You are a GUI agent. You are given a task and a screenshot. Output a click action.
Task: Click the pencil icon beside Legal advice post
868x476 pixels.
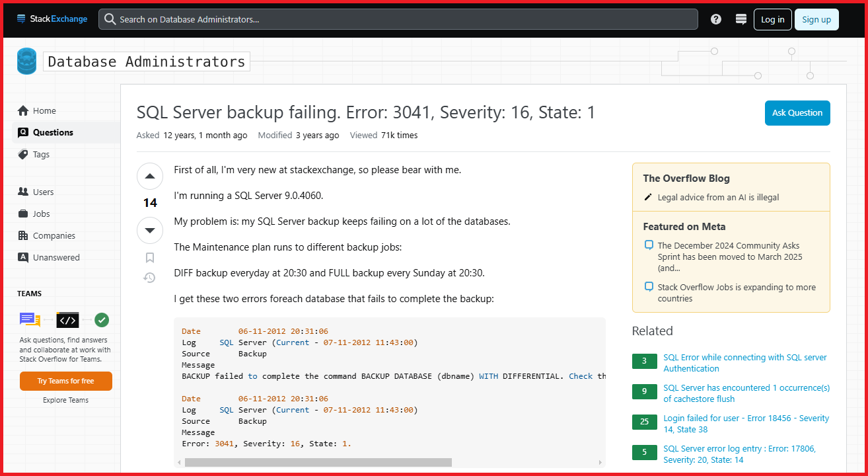(648, 197)
